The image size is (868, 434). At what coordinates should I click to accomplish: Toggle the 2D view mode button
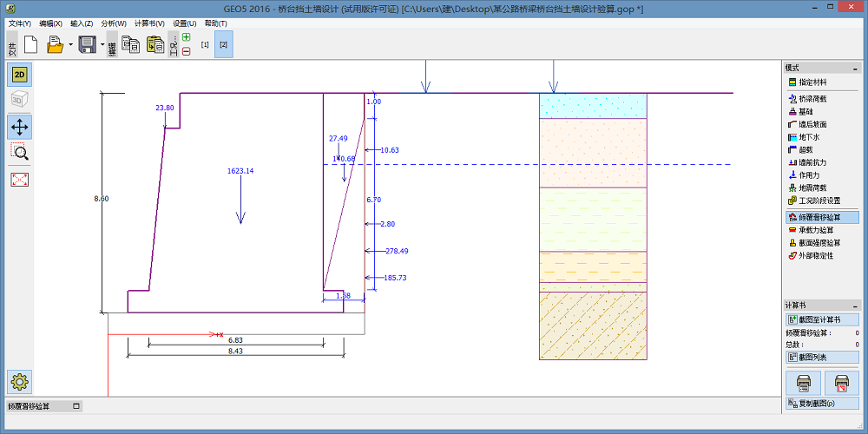coord(19,75)
